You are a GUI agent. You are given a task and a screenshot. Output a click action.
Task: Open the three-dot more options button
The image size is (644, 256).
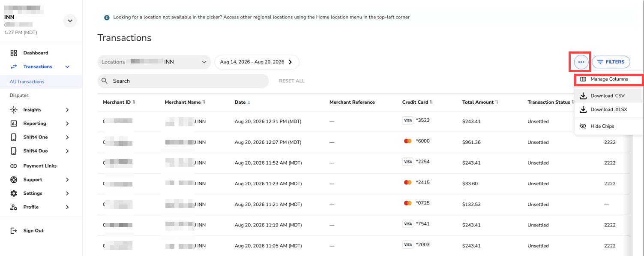581,62
